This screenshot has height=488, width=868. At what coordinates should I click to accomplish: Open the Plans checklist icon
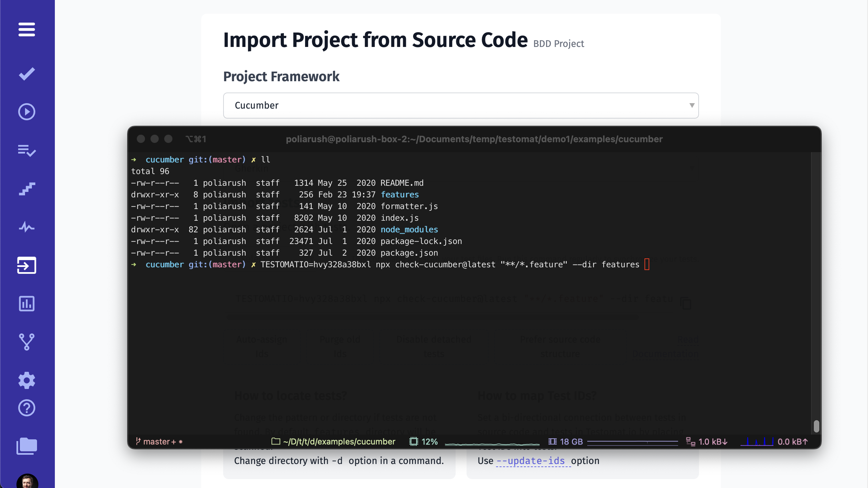[27, 150]
